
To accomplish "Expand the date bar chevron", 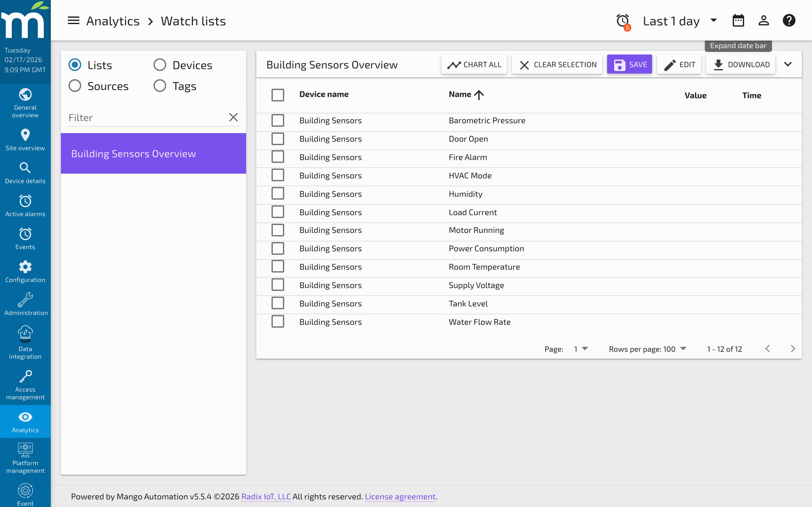I will (x=788, y=64).
